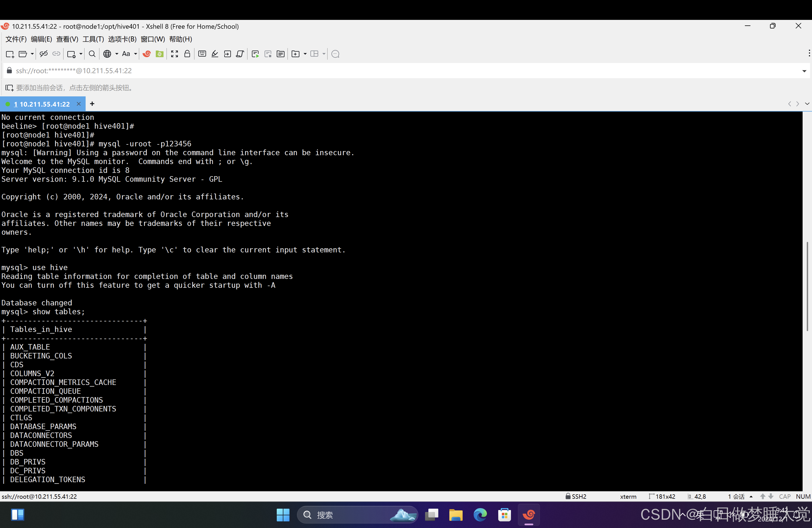Click the new tab plus button
Screen dimensions: 812x528
(92, 104)
